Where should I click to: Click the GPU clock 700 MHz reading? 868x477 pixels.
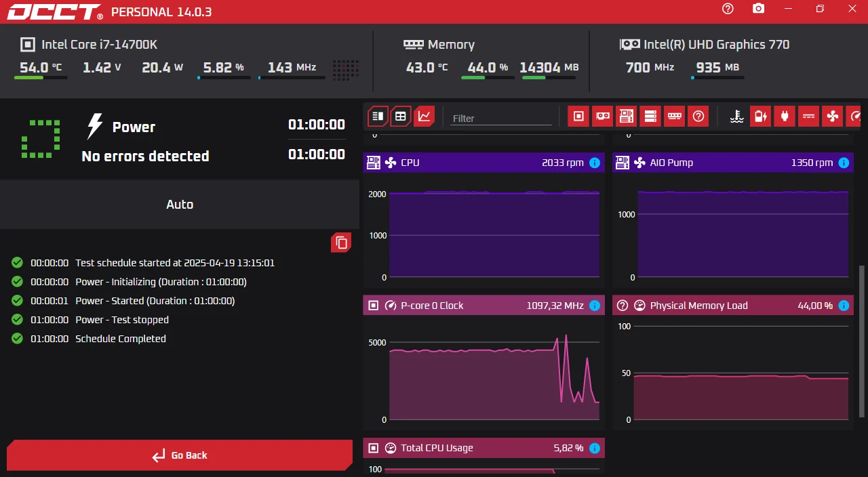coord(650,67)
